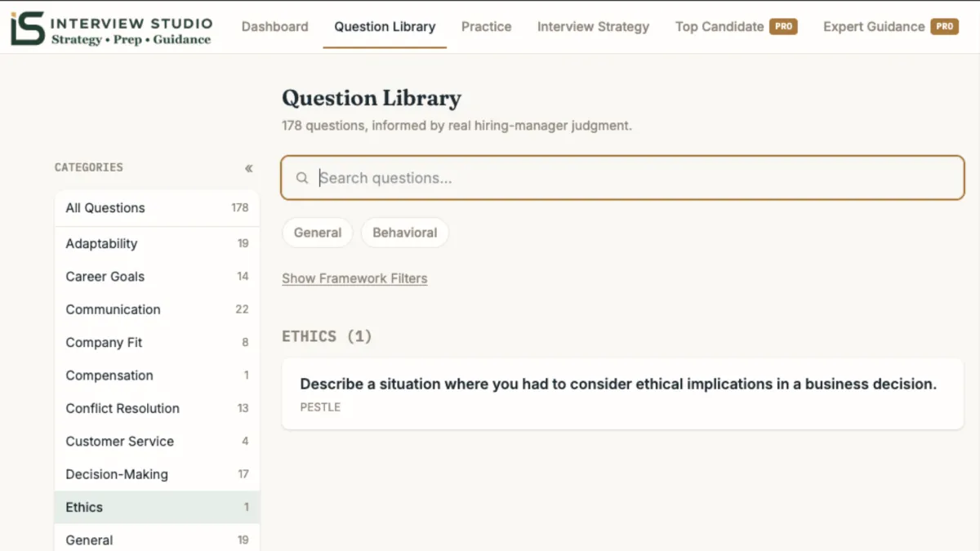980x551 pixels.
Task: Focus the Search questions field
Action: tap(622, 178)
